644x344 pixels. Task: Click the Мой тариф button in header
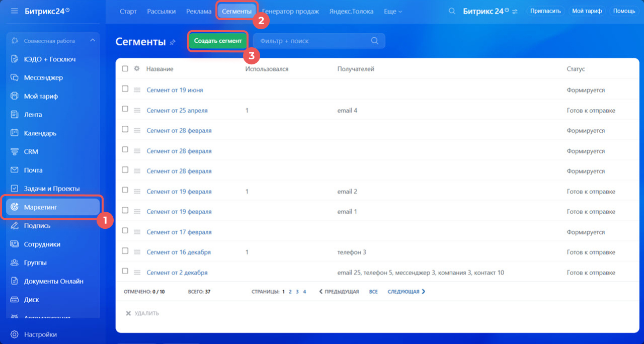point(587,11)
